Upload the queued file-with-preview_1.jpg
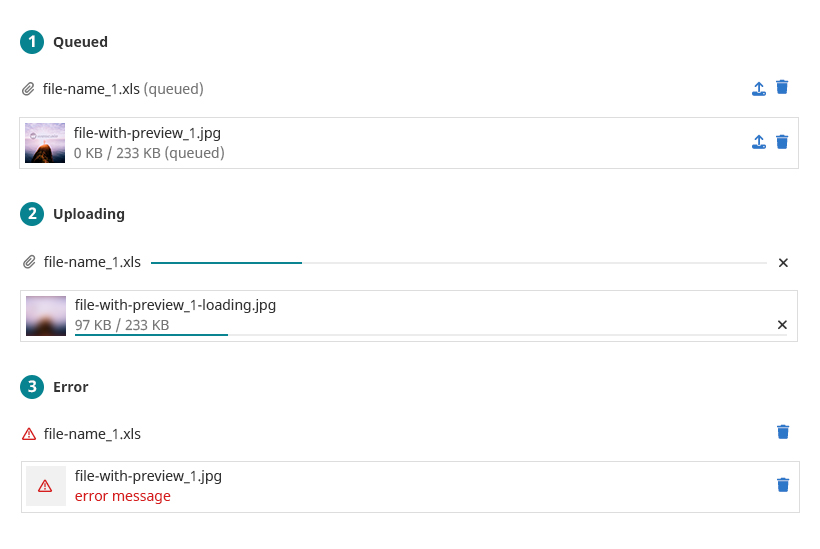The height and width of the screenshot is (549, 820). (x=759, y=142)
